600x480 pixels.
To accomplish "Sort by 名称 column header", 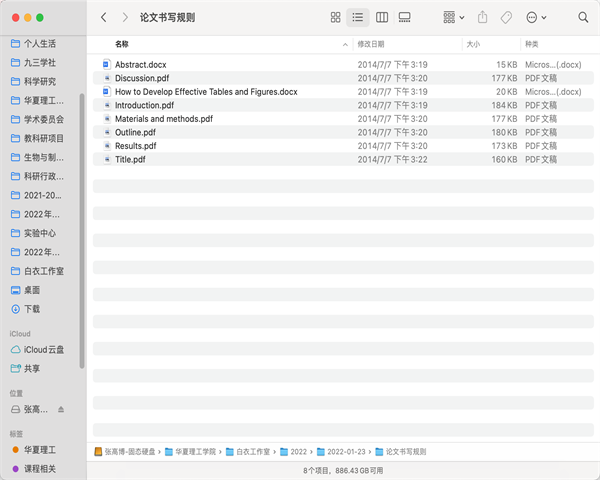I will coord(122,44).
